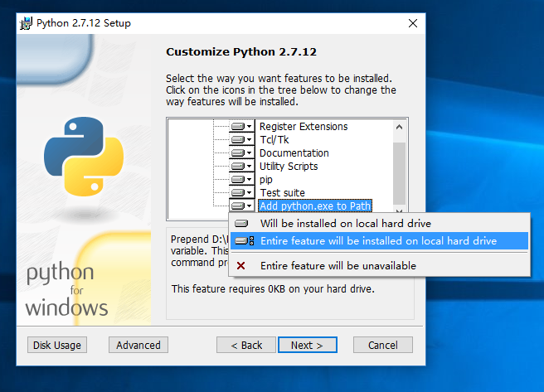Open the Utility Scripts drive icon dropdown
This screenshot has height=392, width=544.
tap(242, 166)
